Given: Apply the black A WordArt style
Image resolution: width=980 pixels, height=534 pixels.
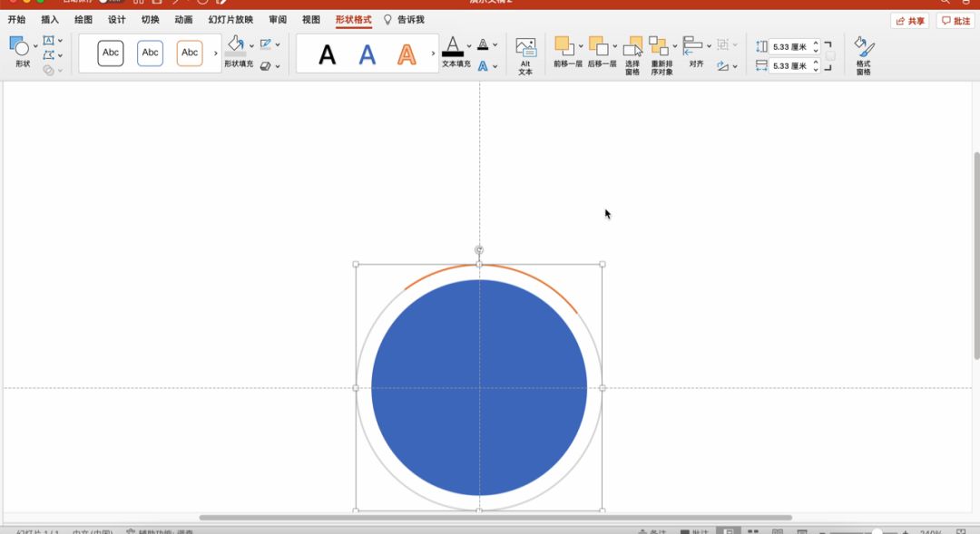Looking at the screenshot, I should [327, 55].
